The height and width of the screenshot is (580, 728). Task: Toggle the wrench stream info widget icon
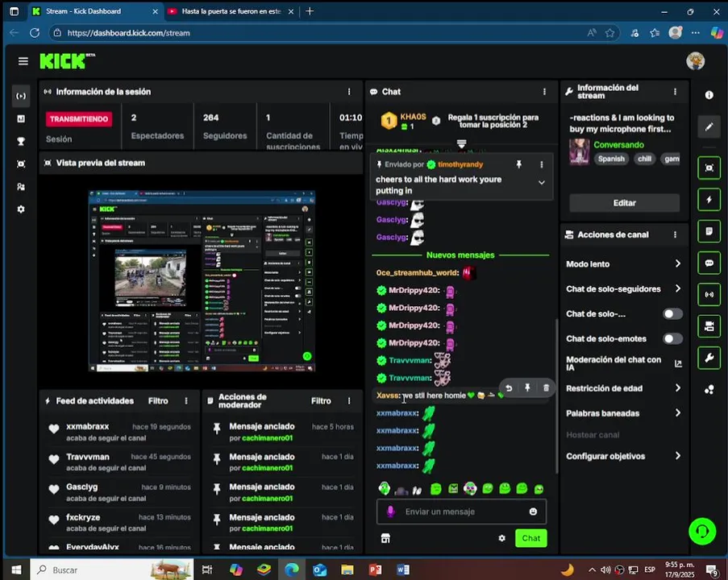709,358
